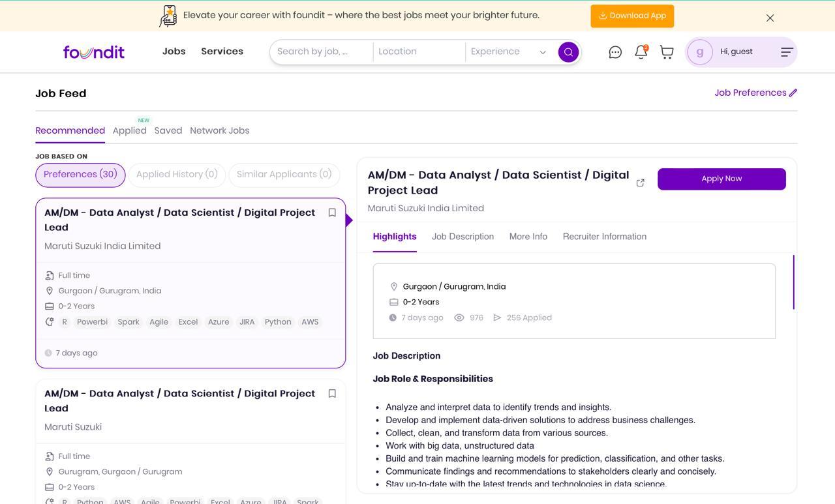The width and height of the screenshot is (835, 504).
Task: Switch to the Applied tab
Action: click(x=129, y=130)
